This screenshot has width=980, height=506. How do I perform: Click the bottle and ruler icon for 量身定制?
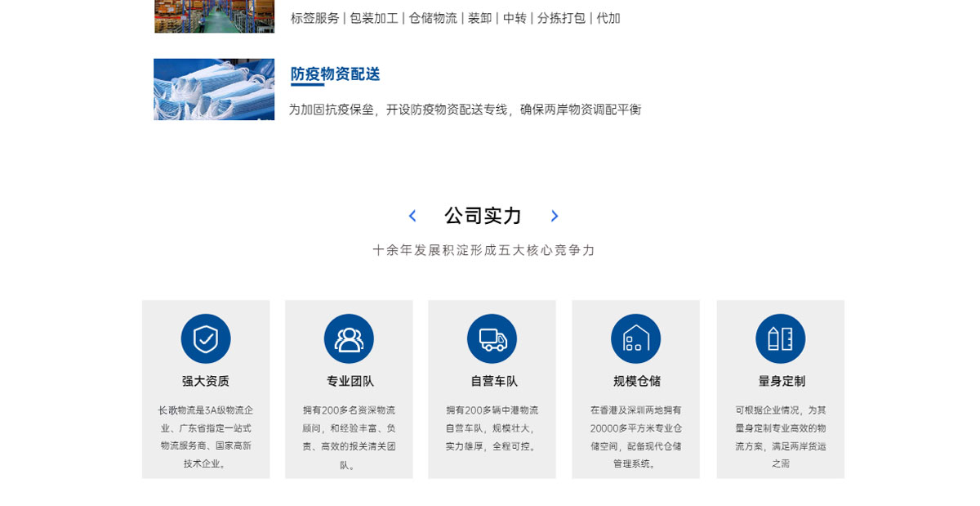780,338
